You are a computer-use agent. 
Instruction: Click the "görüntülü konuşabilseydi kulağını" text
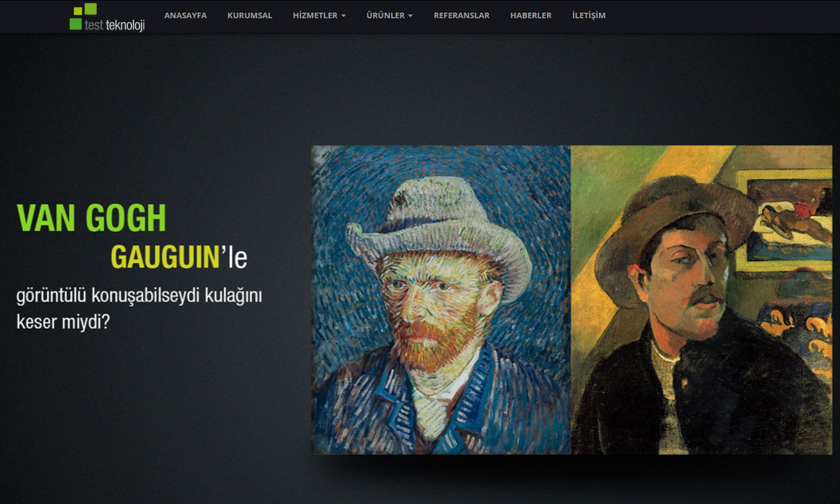(139, 296)
